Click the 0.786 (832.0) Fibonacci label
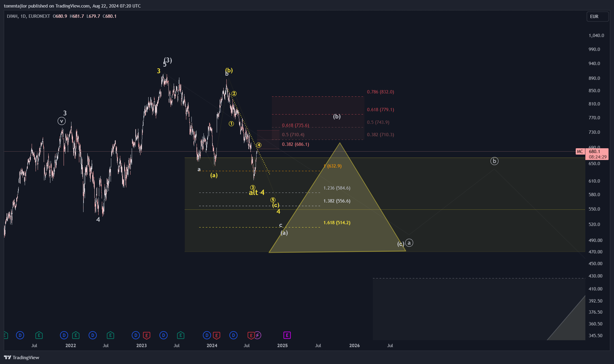 pyautogui.click(x=380, y=92)
